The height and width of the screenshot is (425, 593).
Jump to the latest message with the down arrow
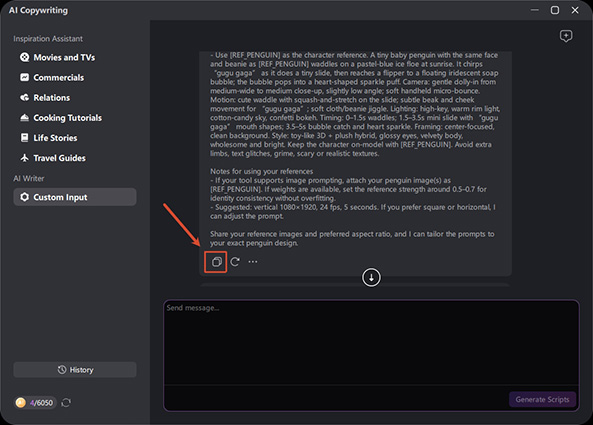point(371,278)
